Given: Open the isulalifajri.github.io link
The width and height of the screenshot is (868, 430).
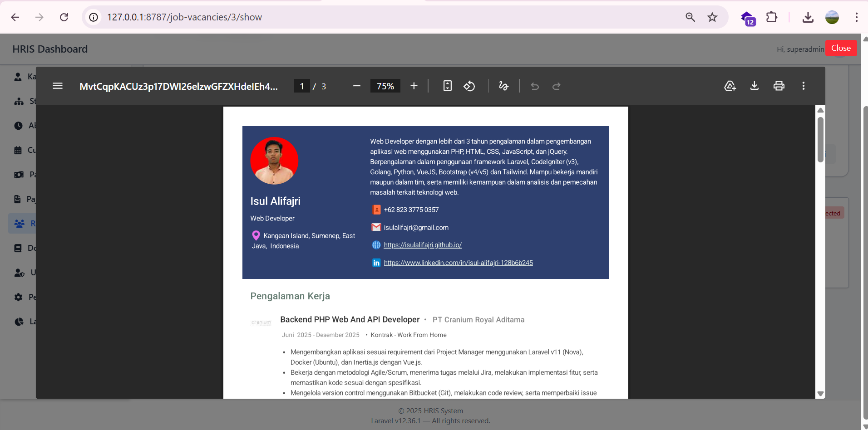Looking at the screenshot, I should click(x=422, y=245).
